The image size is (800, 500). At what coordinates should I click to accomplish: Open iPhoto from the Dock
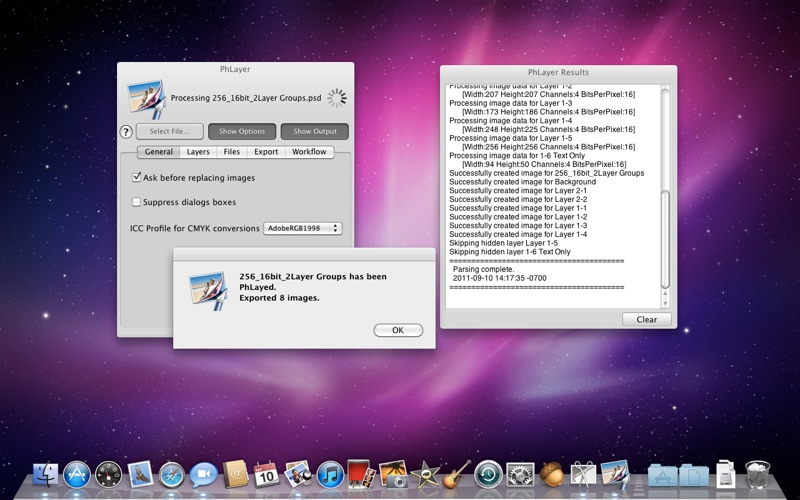point(393,474)
